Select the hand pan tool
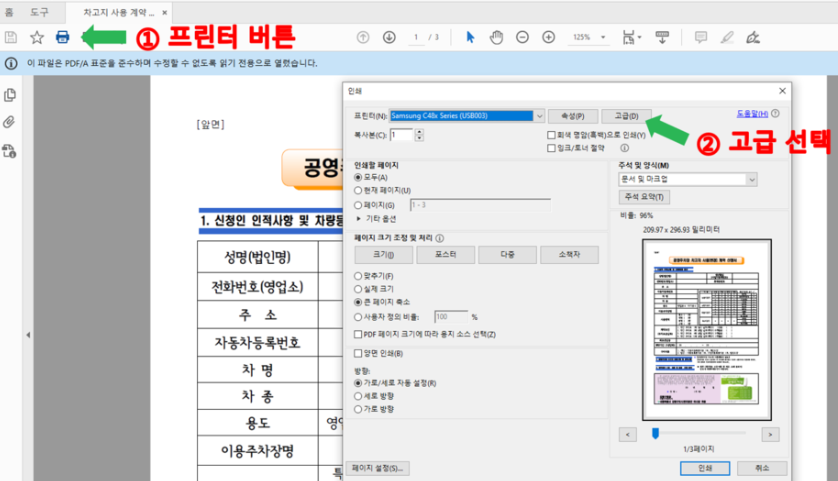The image size is (838, 481). pyautogui.click(x=496, y=37)
